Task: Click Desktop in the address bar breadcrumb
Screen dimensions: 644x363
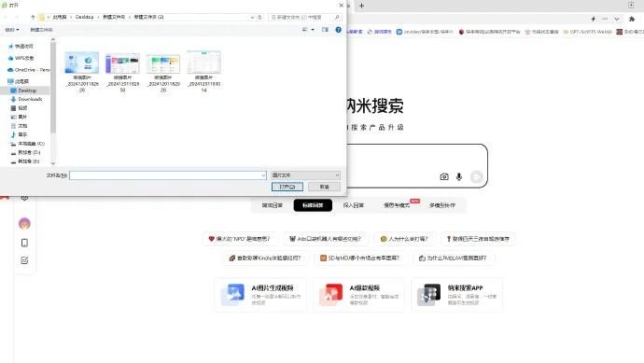Action: (85, 17)
